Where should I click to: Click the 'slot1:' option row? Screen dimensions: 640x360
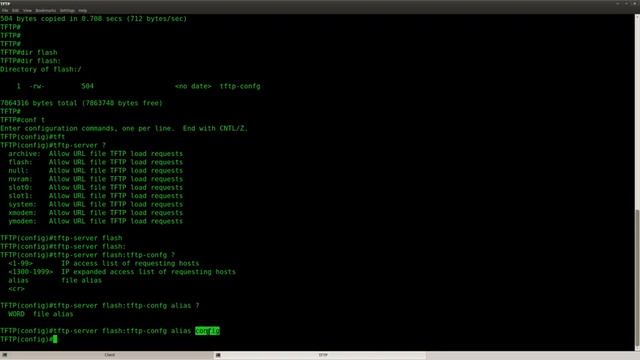(x=96, y=196)
